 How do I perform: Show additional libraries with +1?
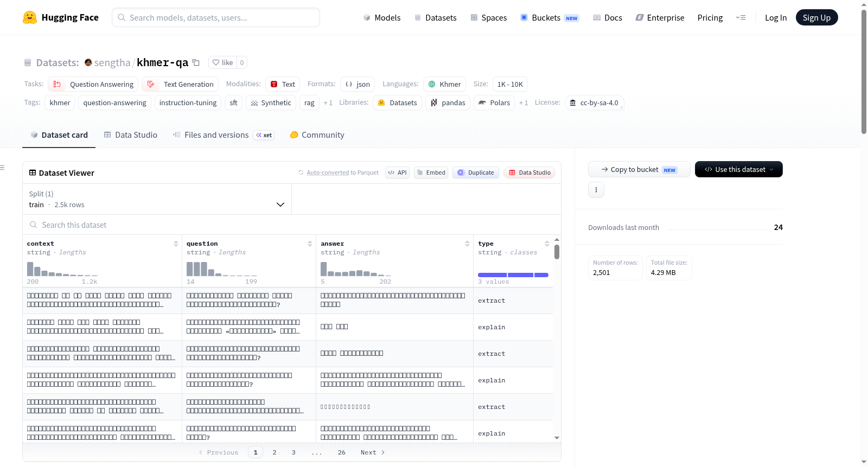[x=523, y=103]
